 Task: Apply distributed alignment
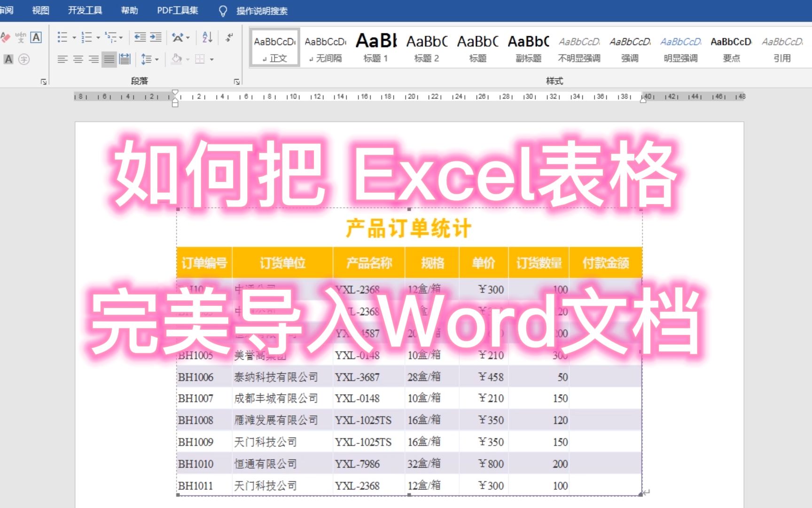click(x=125, y=59)
